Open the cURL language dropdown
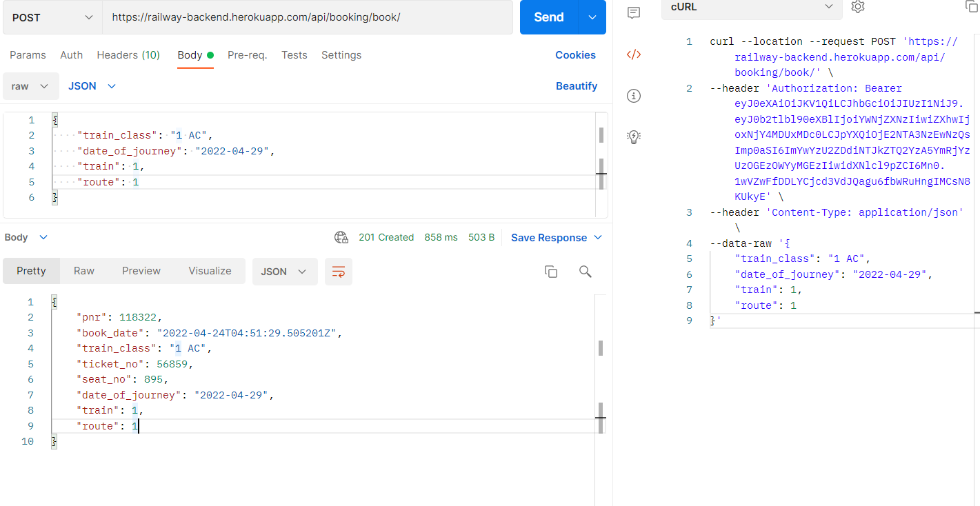980x506 pixels. (x=752, y=7)
